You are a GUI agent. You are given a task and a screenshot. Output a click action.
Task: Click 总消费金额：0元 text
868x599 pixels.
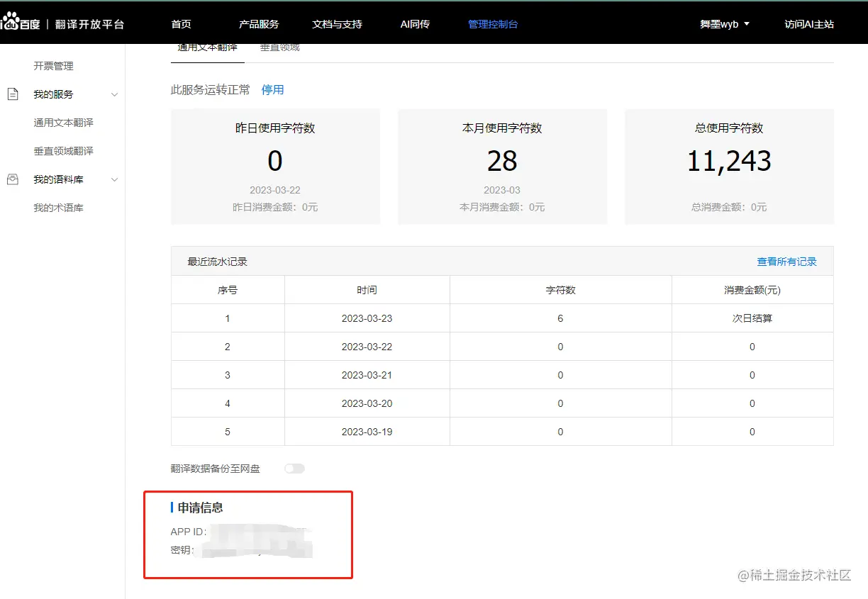pyautogui.click(x=729, y=207)
